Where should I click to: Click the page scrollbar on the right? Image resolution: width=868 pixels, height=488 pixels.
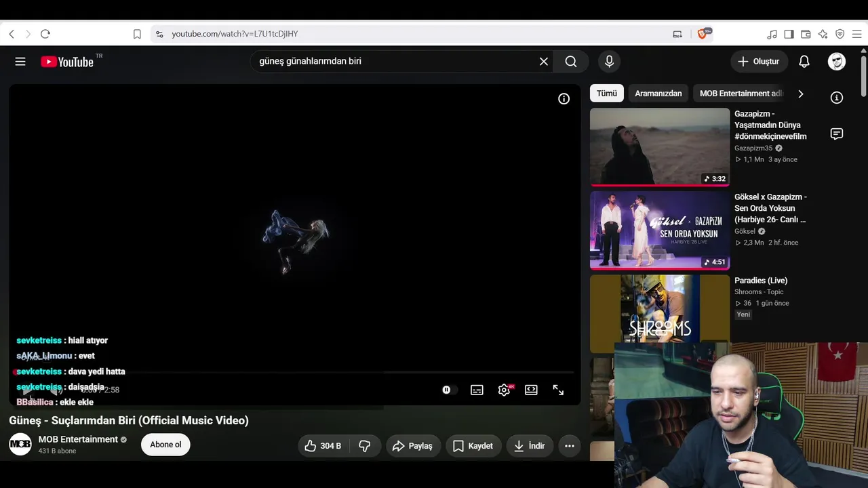click(863, 75)
